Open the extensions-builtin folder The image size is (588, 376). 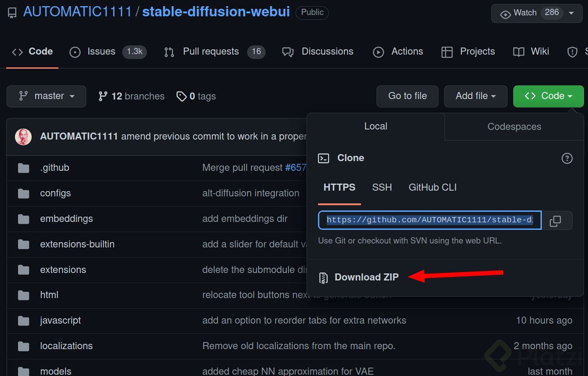(x=77, y=244)
